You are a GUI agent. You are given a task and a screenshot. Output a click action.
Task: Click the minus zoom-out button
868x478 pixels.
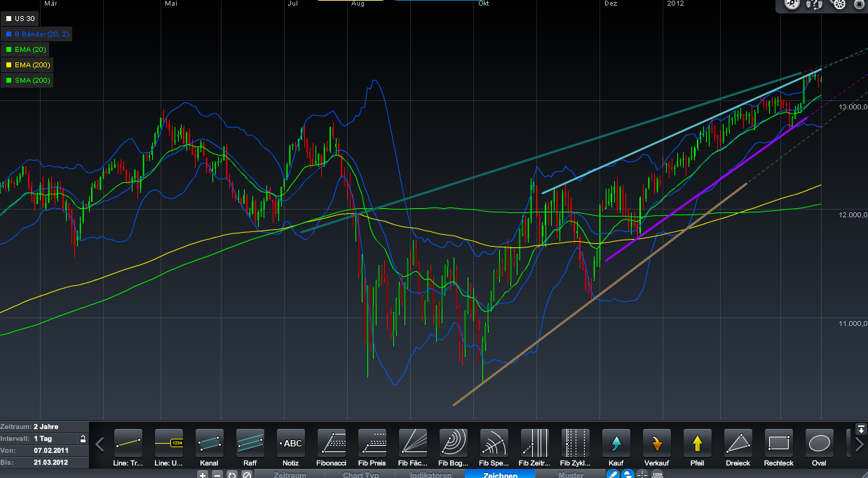click(x=217, y=474)
